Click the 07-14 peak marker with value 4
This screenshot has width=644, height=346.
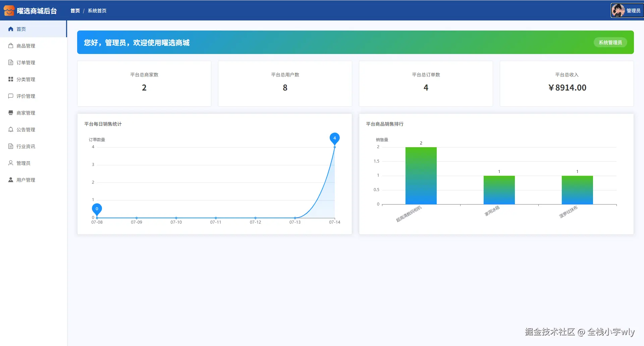click(334, 138)
